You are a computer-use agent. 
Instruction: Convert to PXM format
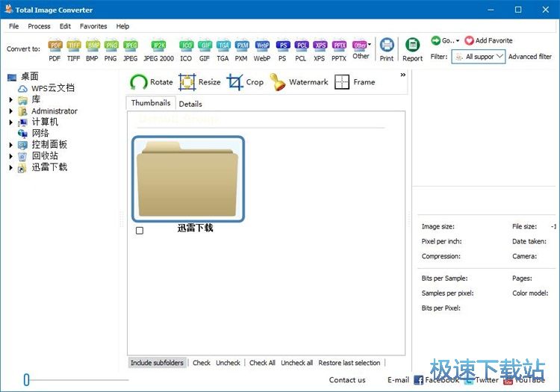[x=241, y=50]
